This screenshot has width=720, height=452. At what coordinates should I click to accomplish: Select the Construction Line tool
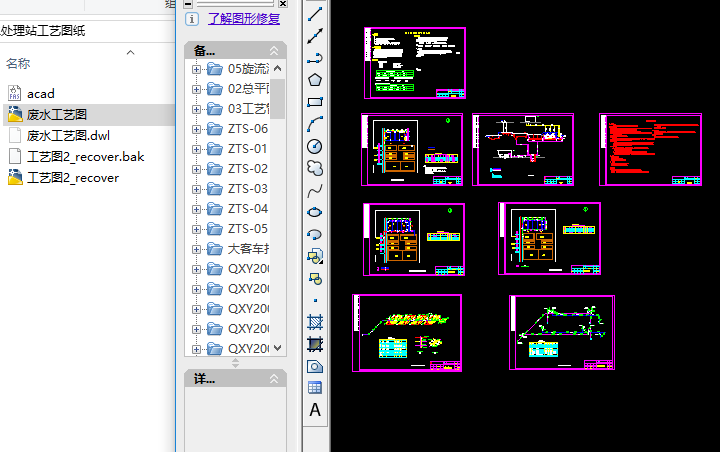tap(315, 36)
